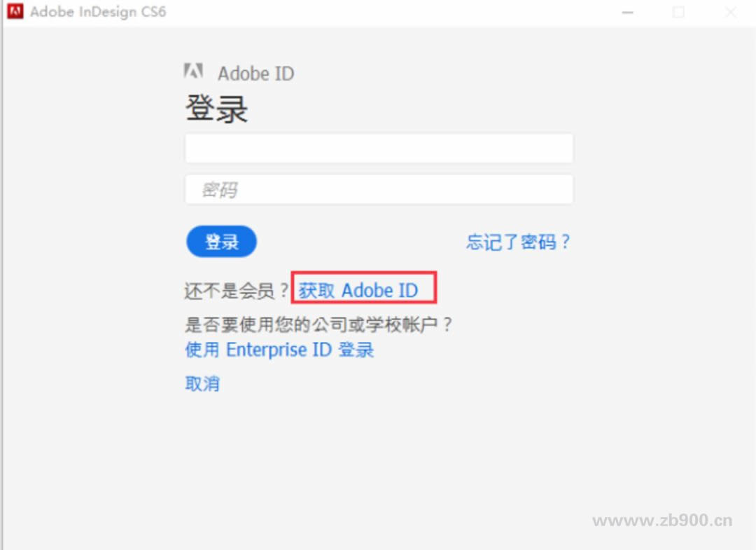Click the Adobe logo beside Adobe ID
Screen dimensions: 756x550
point(193,71)
